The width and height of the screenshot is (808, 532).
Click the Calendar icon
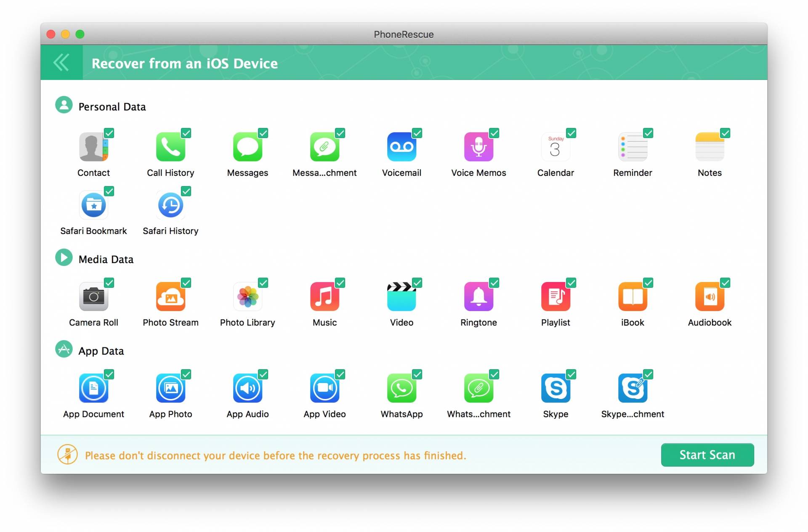pyautogui.click(x=555, y=147)
